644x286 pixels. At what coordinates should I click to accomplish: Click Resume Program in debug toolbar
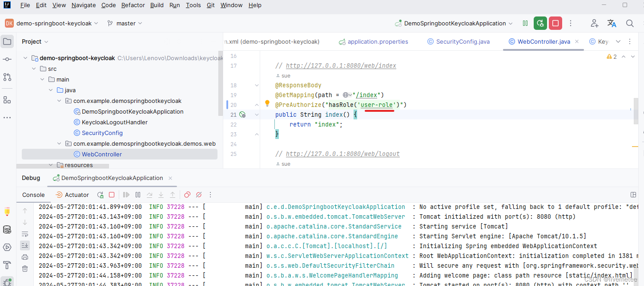click(126, 195)
